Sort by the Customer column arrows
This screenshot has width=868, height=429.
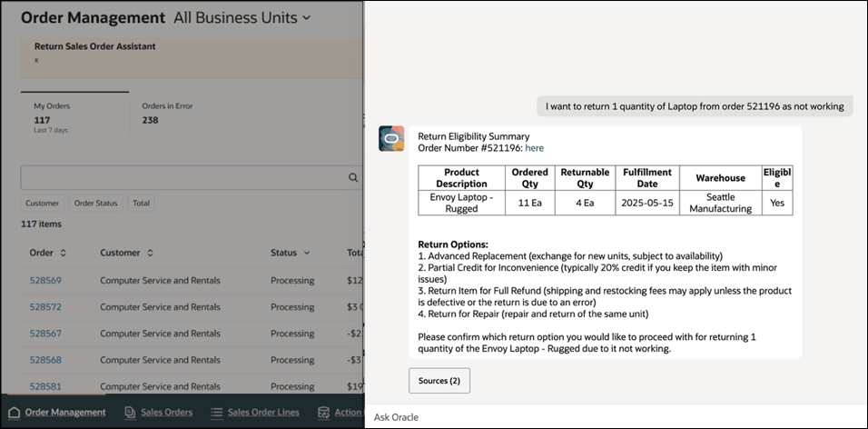point(150,253)
